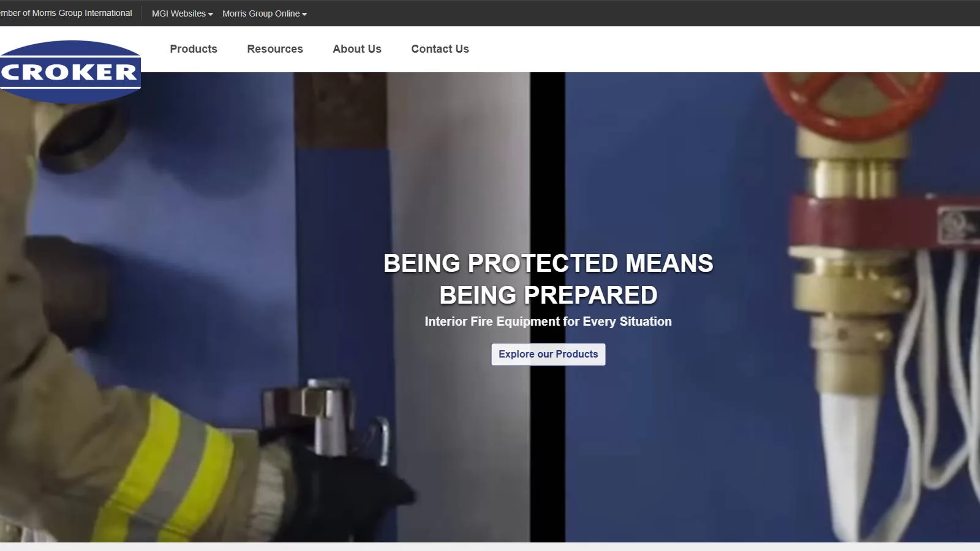Go to the About Us page
980x551 pixels.
click(357, 49)
